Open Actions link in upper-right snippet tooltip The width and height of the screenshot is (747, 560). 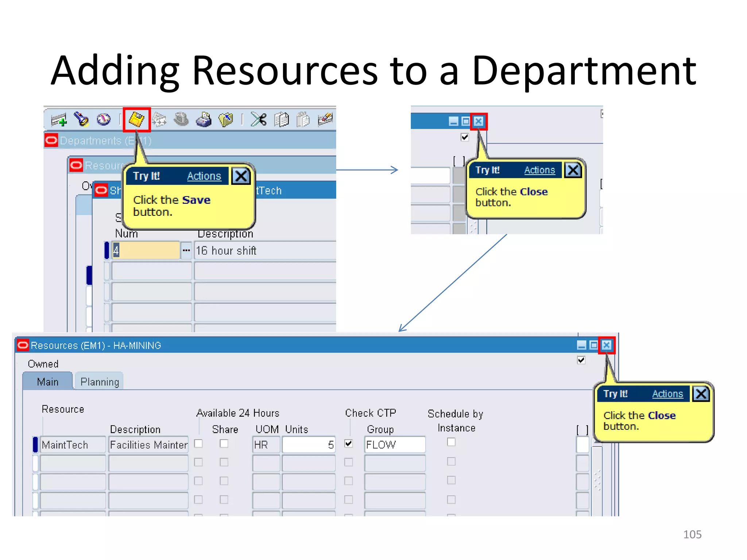(539, 170)
